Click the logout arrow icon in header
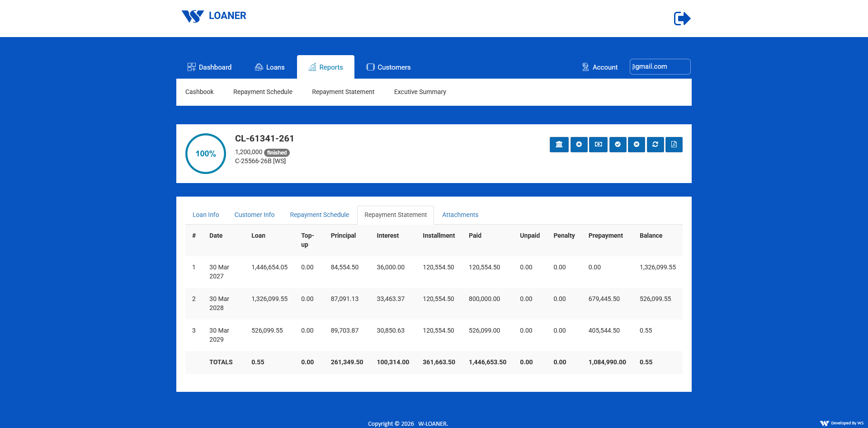 (x=682, y=19)
